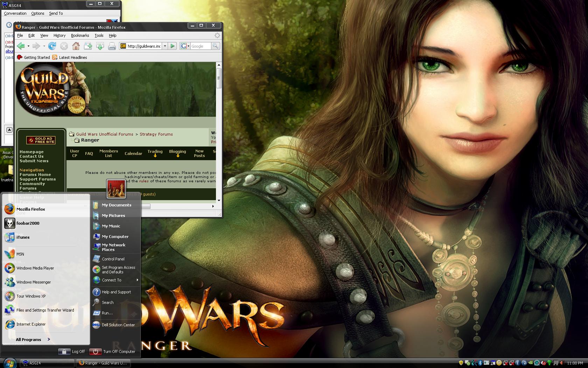This screenshot has height=368, width=588.
Task: Click the Firefox Forward arrow button
Action: click(x=36, y=46)
